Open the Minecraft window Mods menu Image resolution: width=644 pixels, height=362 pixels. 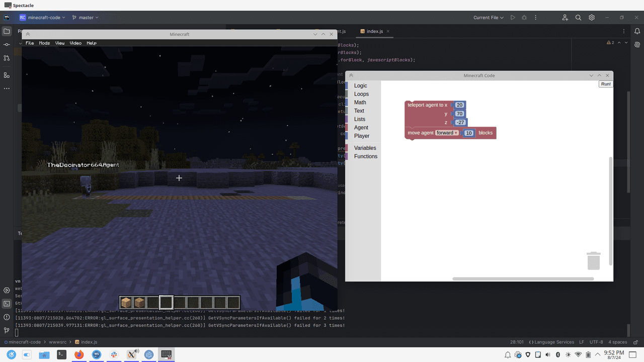click(x=44, y=43)
